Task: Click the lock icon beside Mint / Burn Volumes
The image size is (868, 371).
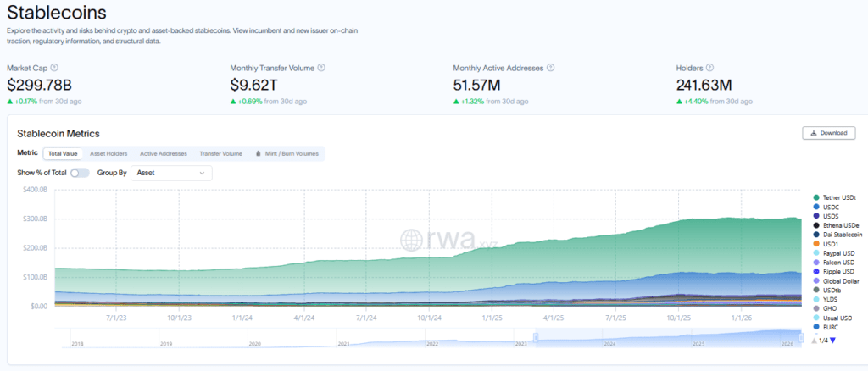Action: (x=257, y=154)
